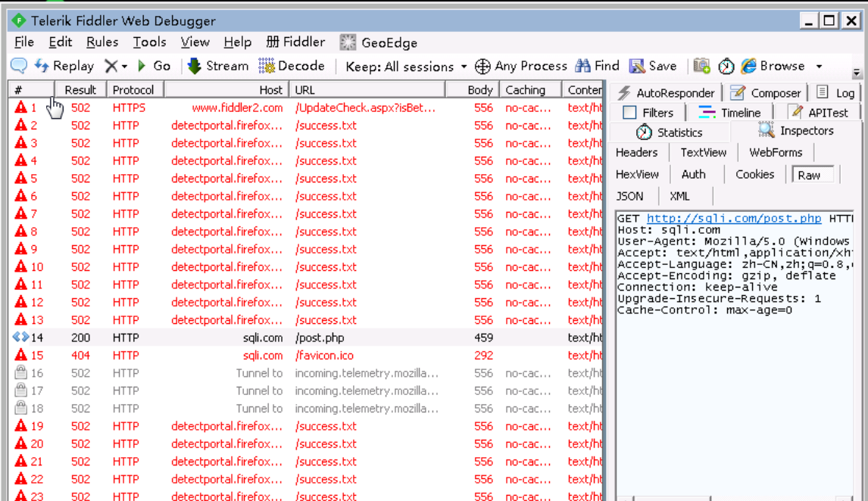The height and width of the screenshot is (501, 868).
Task: Open the Auth request inspector
Action: pos(694,174)
